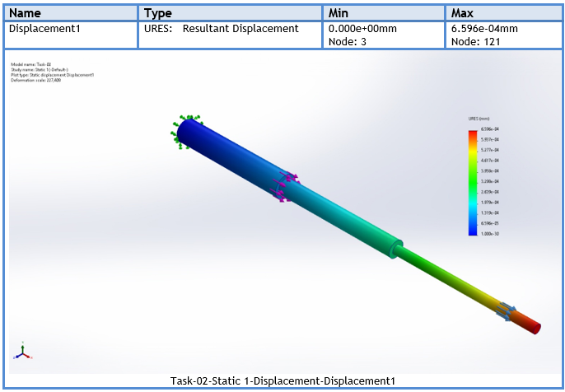
Task: Click the 'Node: 121' text
Action: click(476, 42)
